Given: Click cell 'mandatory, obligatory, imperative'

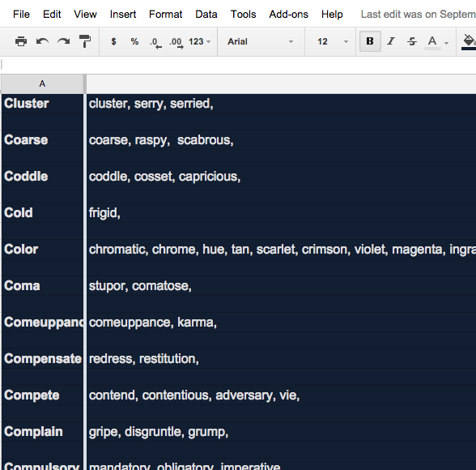Looking at the screenshot, I should point(282,464).
